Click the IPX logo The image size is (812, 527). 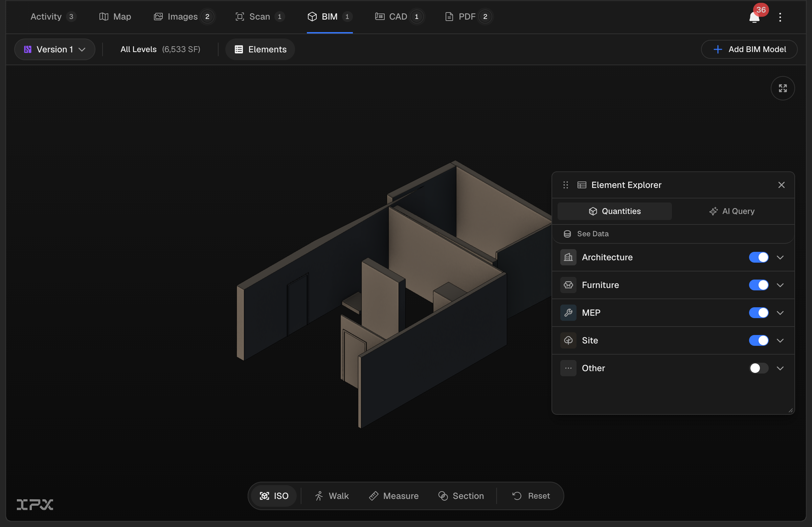(35, 504)
